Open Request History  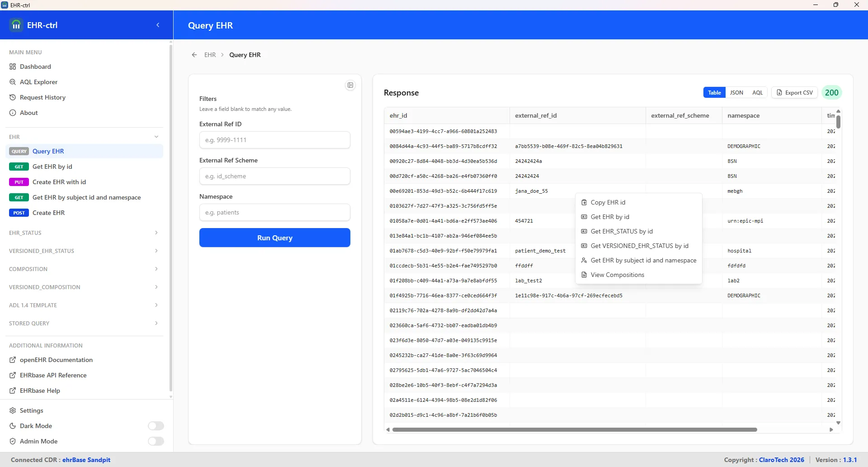point(42,97)
